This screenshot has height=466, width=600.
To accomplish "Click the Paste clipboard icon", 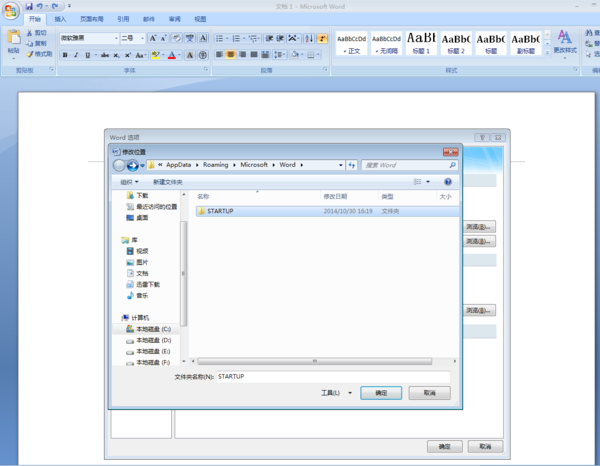I will point(14,37).
